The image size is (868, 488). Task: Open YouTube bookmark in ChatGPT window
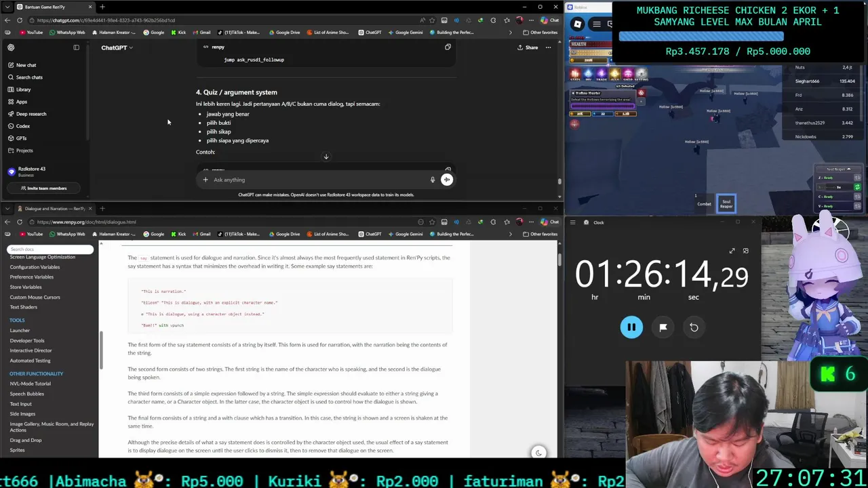coord(31,33)
